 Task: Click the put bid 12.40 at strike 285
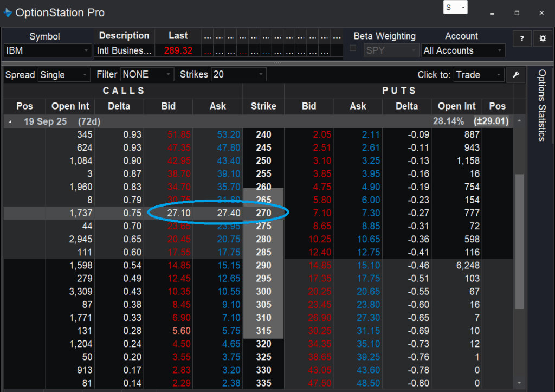click(x=320, y=253)
